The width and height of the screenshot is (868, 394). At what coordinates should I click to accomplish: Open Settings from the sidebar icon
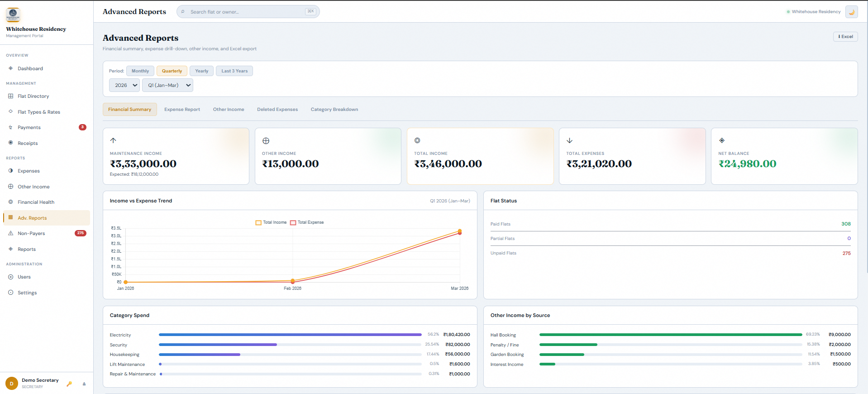(x=11, y=293)
